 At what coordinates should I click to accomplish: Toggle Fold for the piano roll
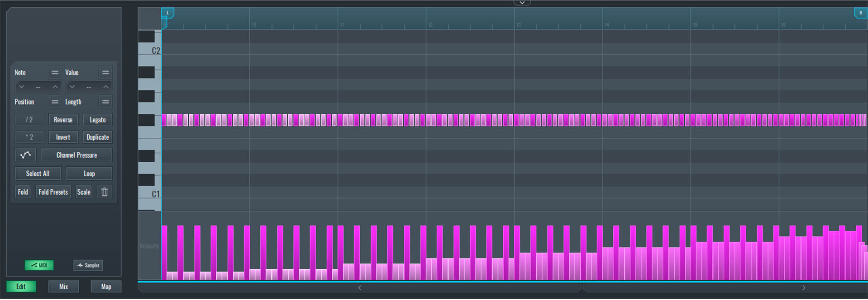point(23,192)
